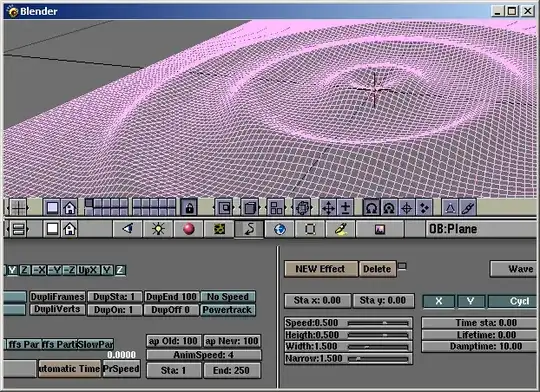
Task: Toggle the layer lock padlock icon
Action: [189, 208]
